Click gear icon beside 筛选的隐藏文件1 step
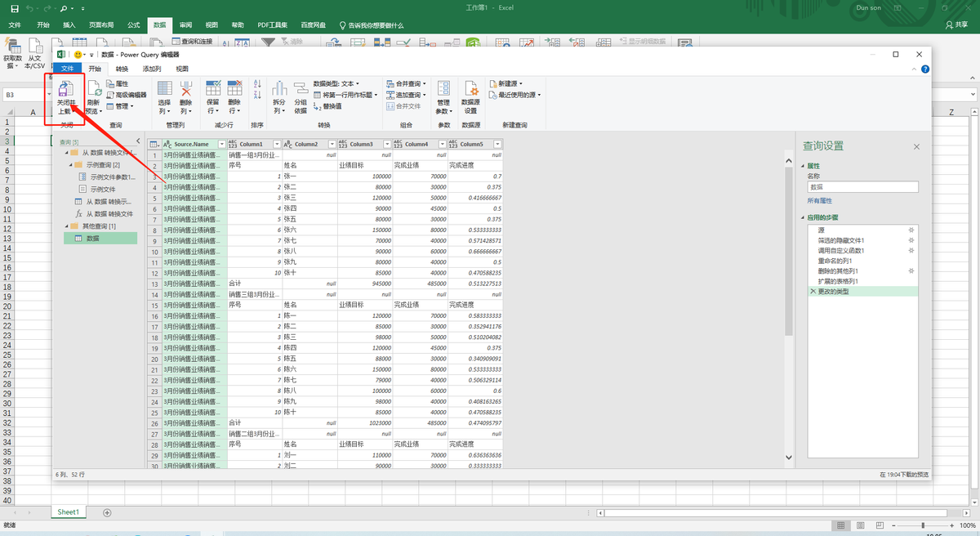 click(x=911, y=241)
